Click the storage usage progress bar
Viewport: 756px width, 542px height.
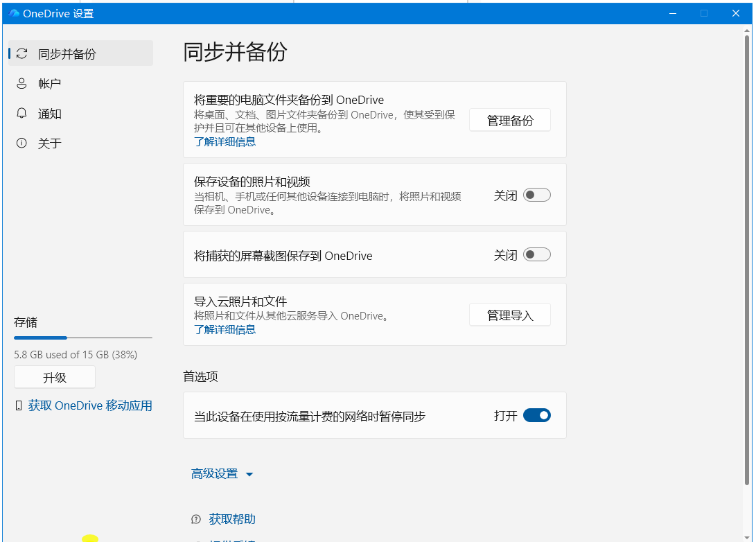[83, 338]
